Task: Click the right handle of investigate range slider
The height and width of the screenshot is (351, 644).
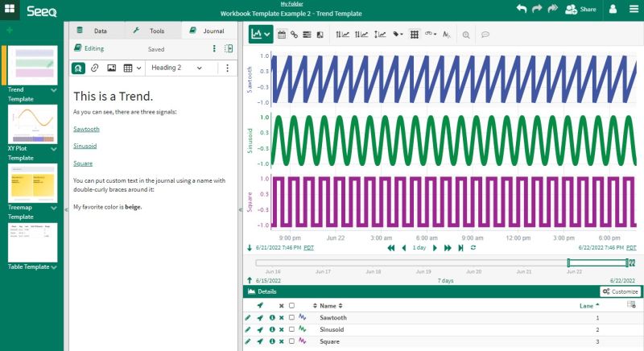Action: tap(627, 262)
